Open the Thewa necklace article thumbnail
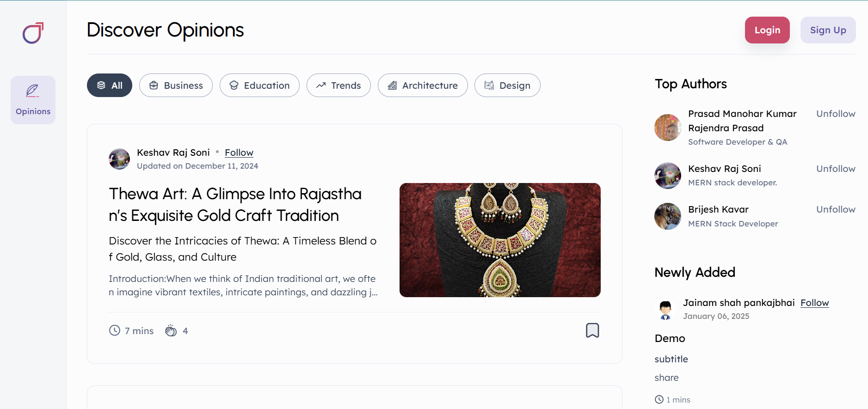The image size is (868, 409). (500, 240)
